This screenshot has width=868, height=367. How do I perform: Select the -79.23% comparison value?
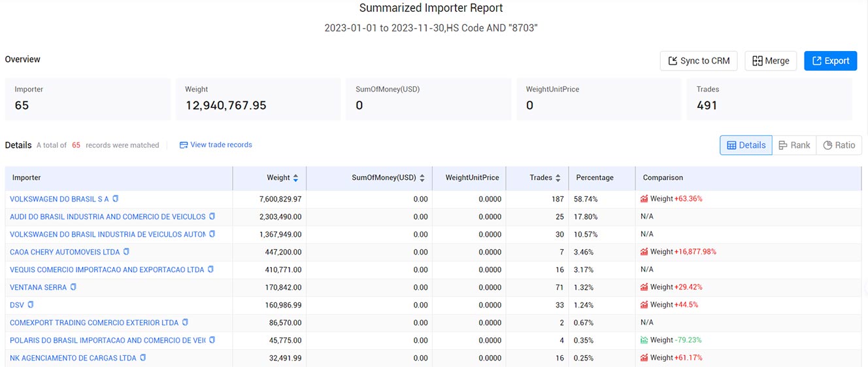(688, 340)
